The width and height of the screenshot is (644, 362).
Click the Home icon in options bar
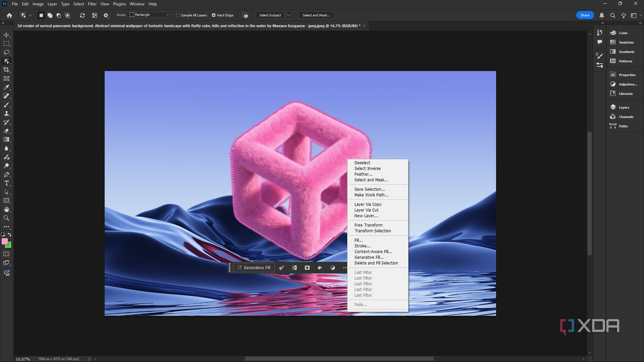pos(9,15)
